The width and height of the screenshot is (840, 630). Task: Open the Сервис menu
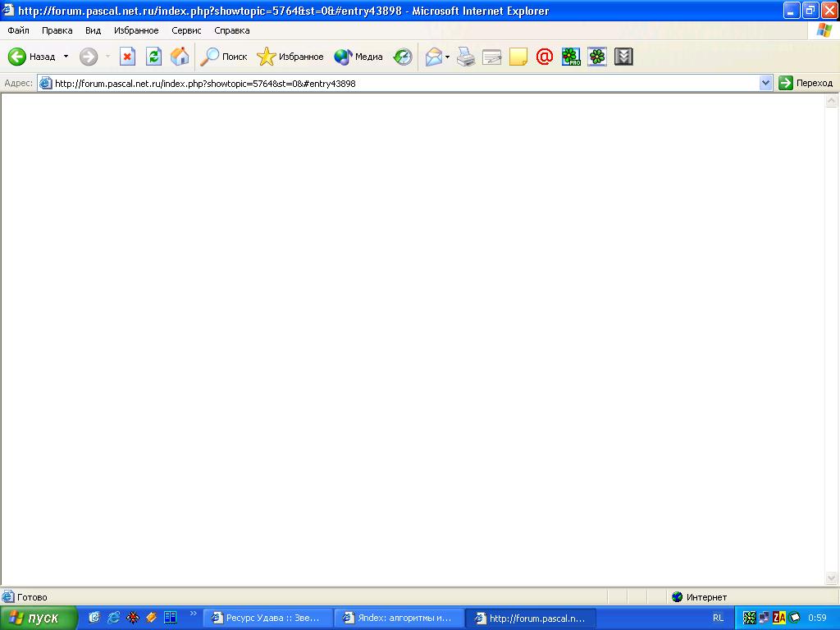(x=186, y=30)
